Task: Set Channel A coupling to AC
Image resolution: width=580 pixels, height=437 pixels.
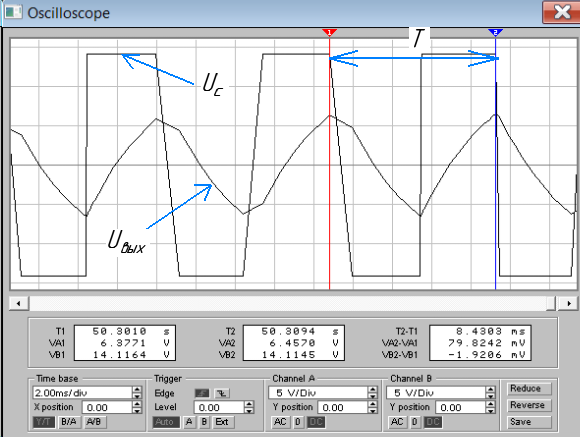Action: pyautogui.click(x=280, y=422)
